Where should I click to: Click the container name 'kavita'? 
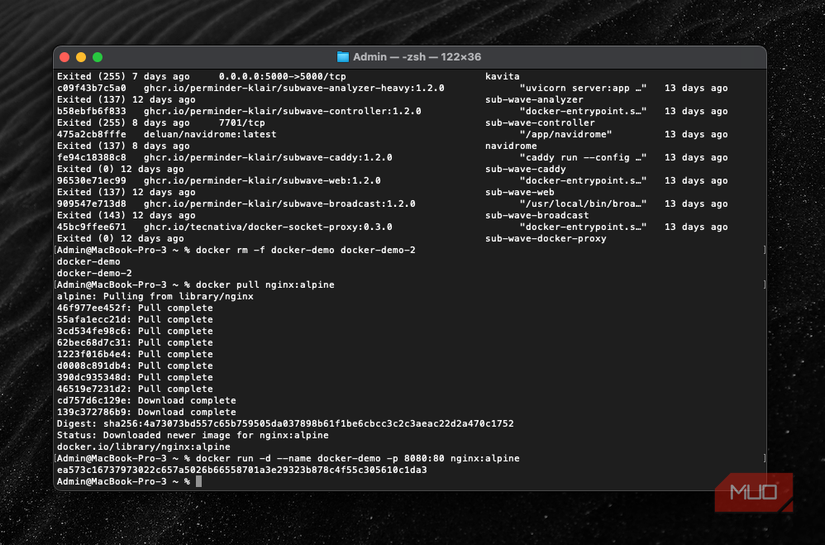point(502,76)
